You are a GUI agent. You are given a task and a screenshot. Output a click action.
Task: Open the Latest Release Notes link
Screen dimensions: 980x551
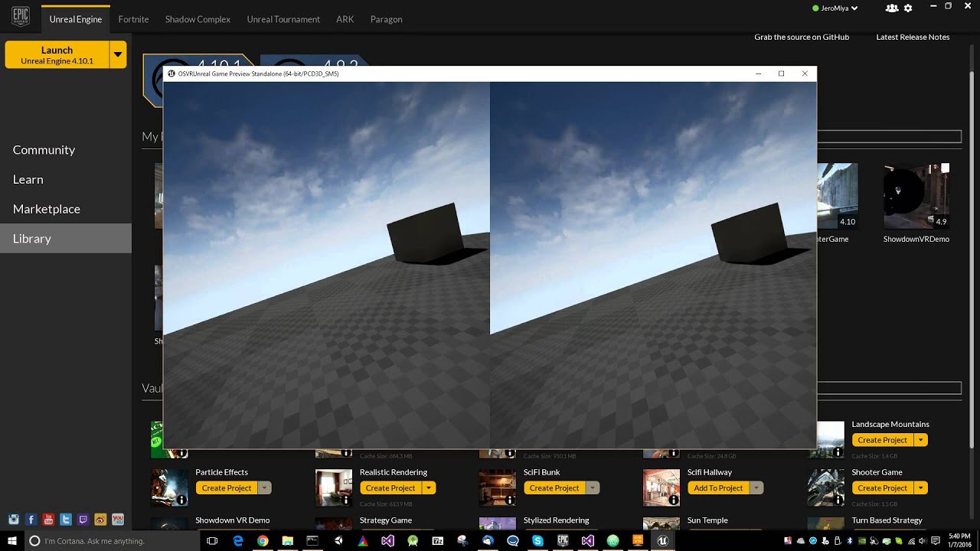(x=913, y=37)
